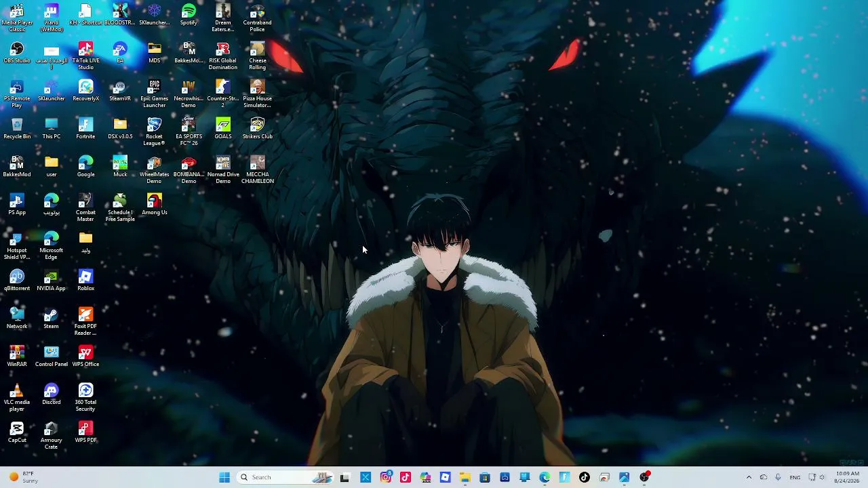Select the Microsoft Edge desktop shortcut
The image size is (868, 488).
[52, 246]
